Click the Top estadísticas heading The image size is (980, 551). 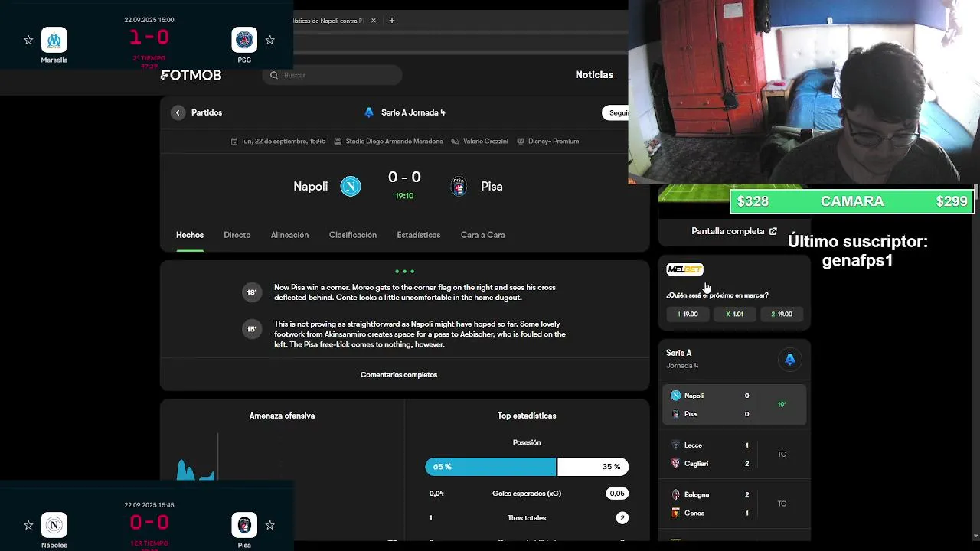coord(527,416)
